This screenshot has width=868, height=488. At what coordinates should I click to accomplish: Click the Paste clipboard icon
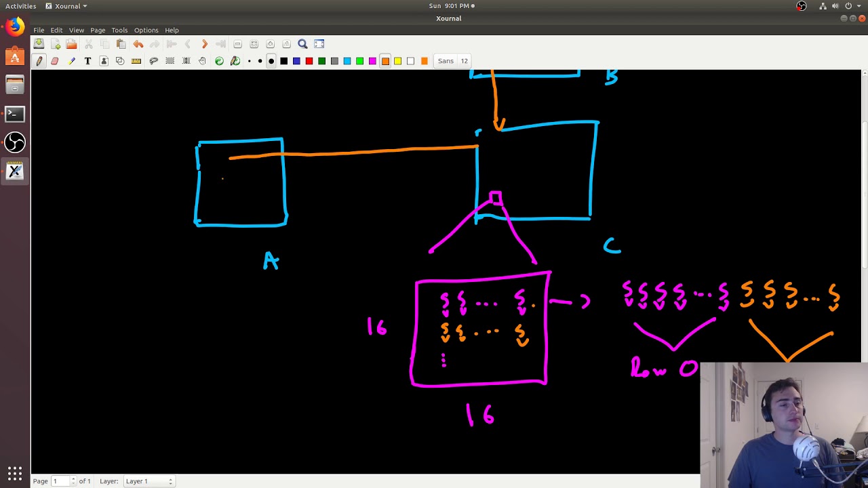[121, 44]
